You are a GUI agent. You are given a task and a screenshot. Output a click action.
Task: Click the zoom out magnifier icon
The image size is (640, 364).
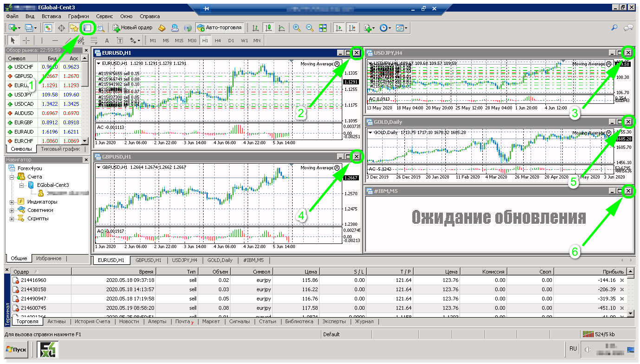[309, 28]
